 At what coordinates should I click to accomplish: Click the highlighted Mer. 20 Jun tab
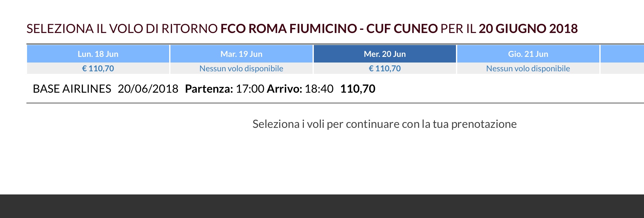tap(385, 54)
